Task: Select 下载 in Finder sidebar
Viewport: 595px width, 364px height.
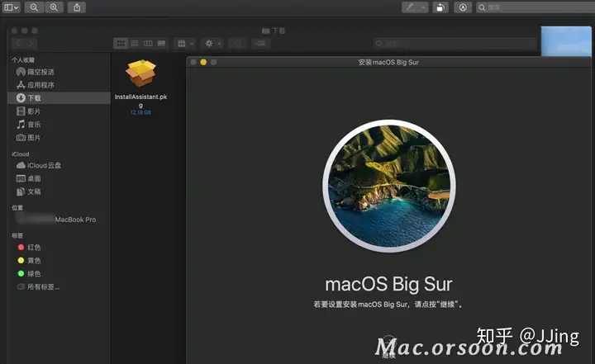Action: (59, 98)
